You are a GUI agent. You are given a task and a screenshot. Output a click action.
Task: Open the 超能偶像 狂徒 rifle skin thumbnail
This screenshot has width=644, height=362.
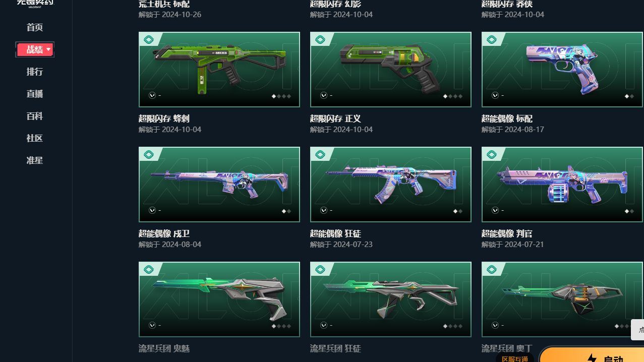click(391, 185)
